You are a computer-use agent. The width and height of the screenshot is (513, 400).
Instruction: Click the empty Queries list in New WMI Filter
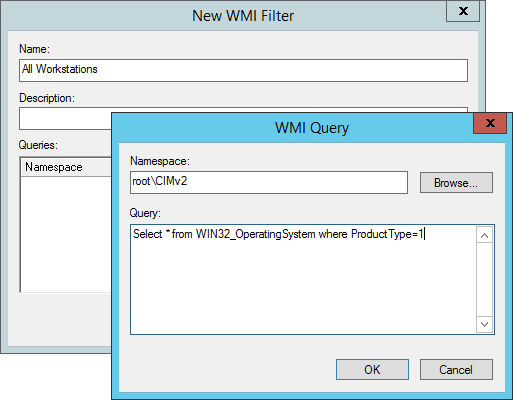(x=66, y=234)
